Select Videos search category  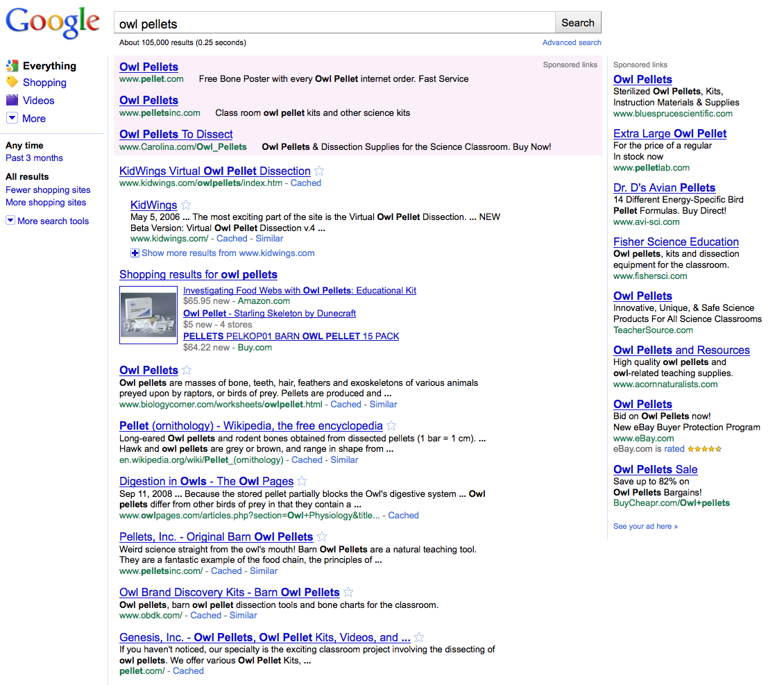(38, 101)
